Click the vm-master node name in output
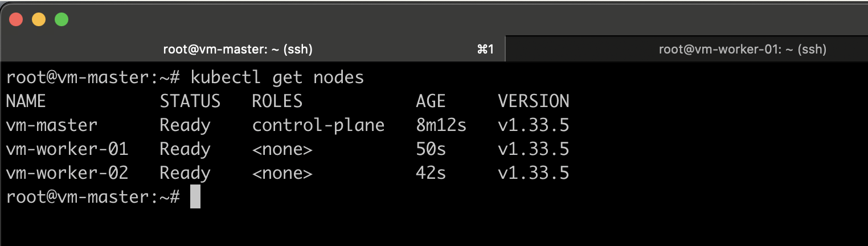This screenshot has height=246, width=868. pos(52,125)
